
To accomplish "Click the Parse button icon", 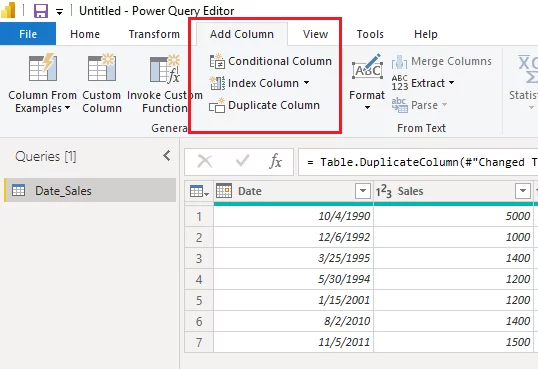I will [x=399, y=105].
